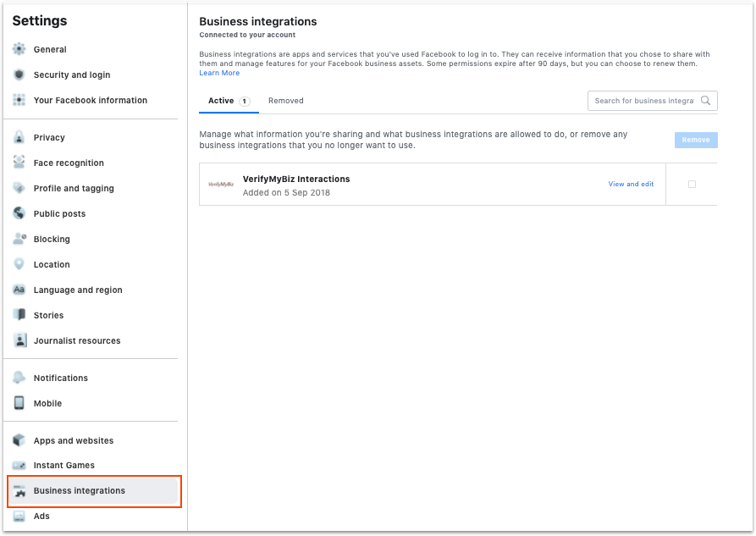Click the Apps and websites cube icon
Viewport: 756px width, 536px height.
pyautogui.click(x=19, y=440)
